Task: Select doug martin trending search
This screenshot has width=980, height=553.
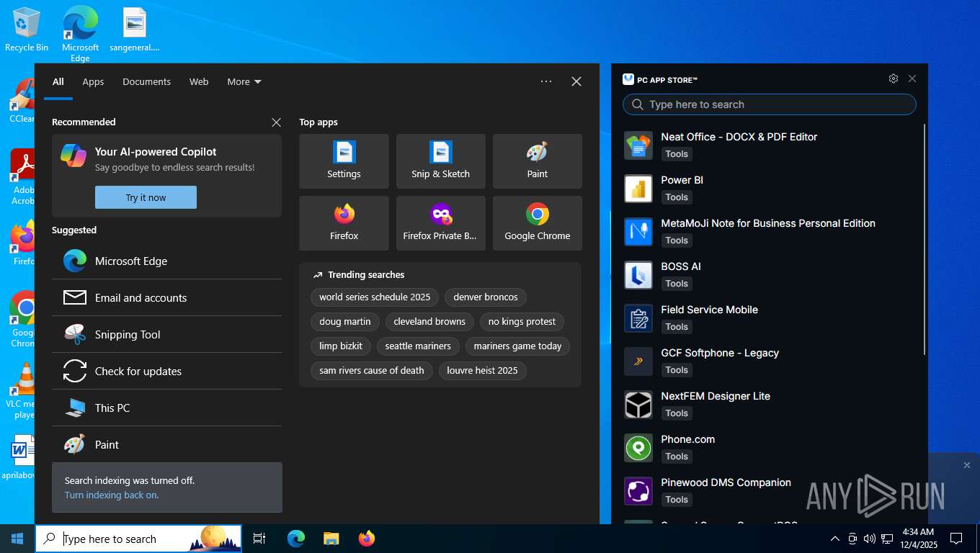Action: [x=345, y=321]
